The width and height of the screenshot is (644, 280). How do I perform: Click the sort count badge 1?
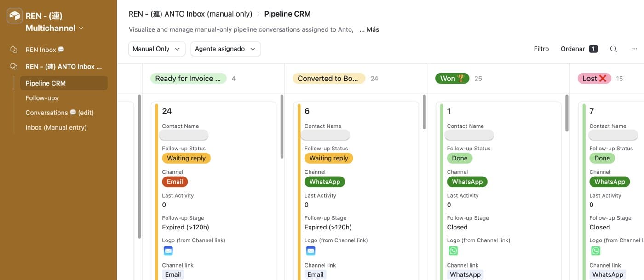pos(593,49)
